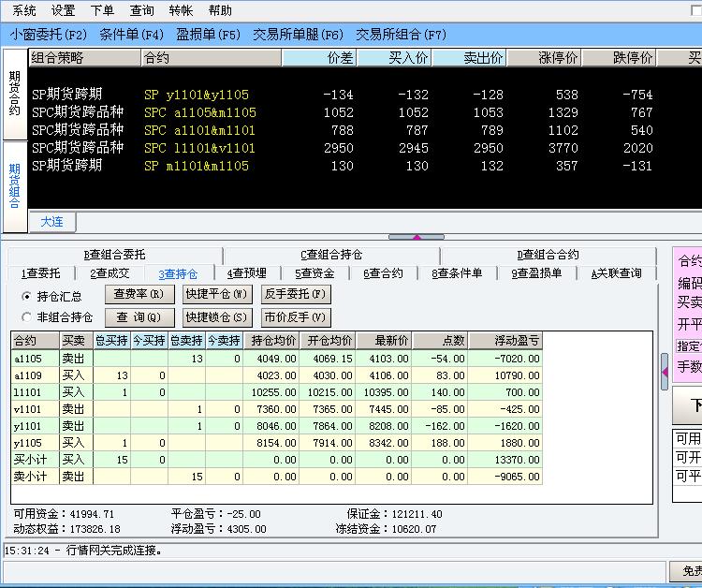Screen dimensions: 702x588
Task: Sort by the 买入价 column header
Action: coord(394,58)
